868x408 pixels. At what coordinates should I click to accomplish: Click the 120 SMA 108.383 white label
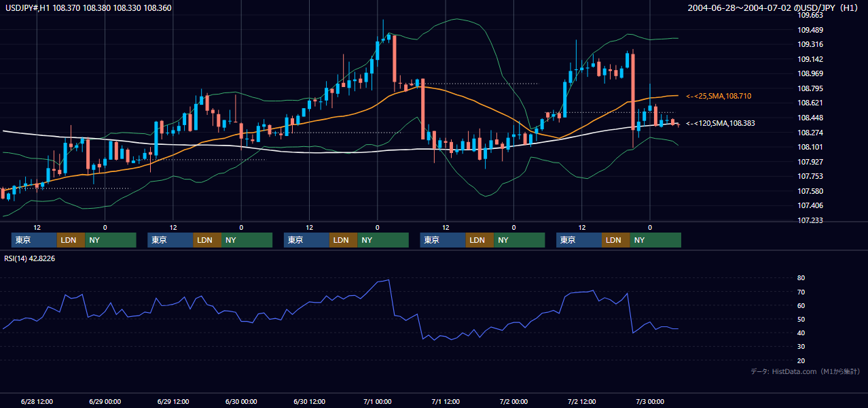click(x=721, y=124)
